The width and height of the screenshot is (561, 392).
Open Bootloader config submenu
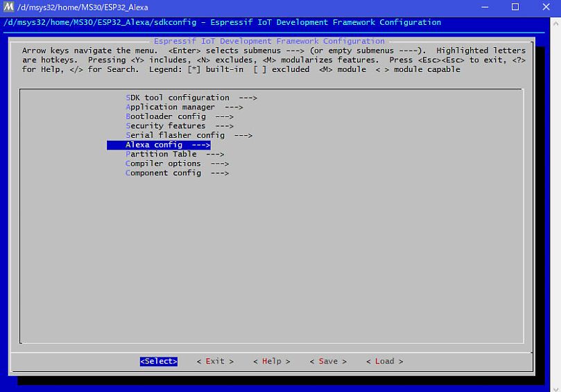(179, 116)
